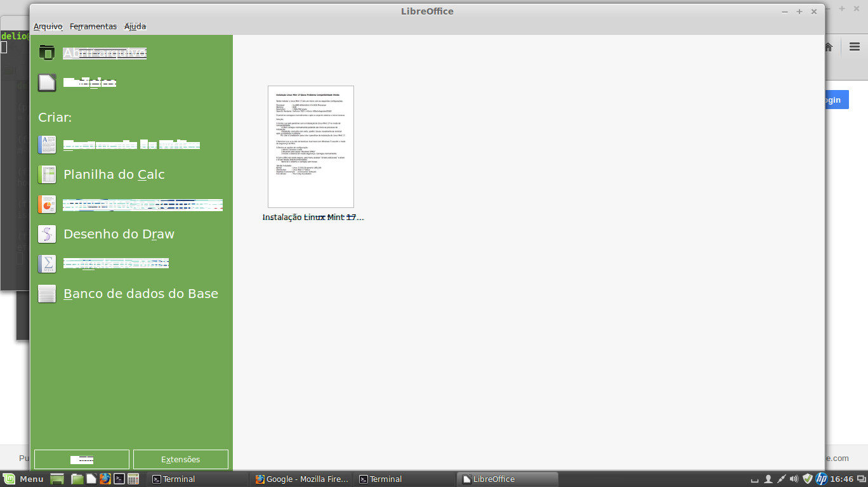
Task: Select Banco de dados do Base
Action: pos(141,294)
